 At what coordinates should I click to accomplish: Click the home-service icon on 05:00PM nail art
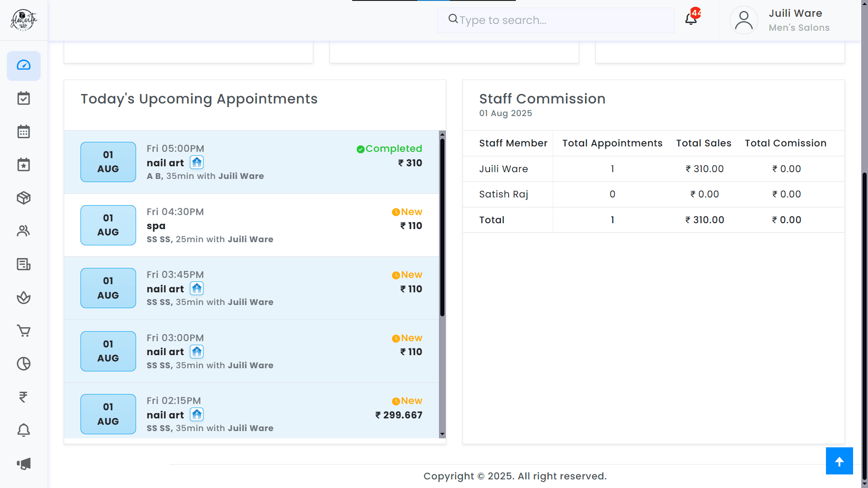coord(197,162)
